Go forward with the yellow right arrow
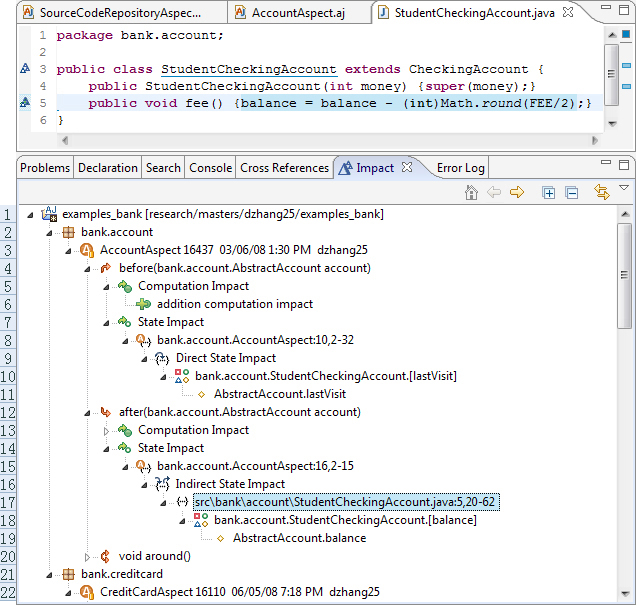Screen dimensions: 637x606 point(517,192)
